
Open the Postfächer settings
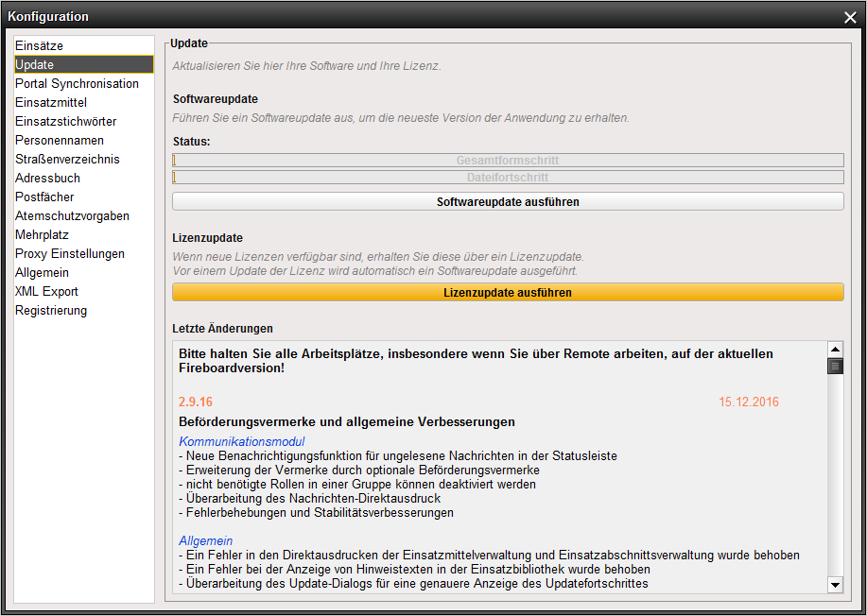click(x=44, y=197)
